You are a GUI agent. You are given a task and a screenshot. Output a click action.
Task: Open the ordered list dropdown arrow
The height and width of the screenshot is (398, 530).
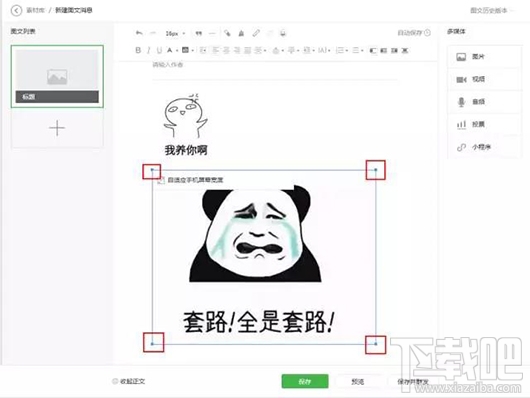[347, 51]
